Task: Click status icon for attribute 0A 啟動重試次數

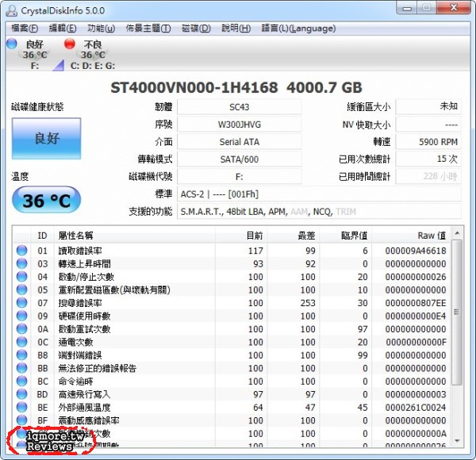Action: pyautogui.click(x=22, y=328)
